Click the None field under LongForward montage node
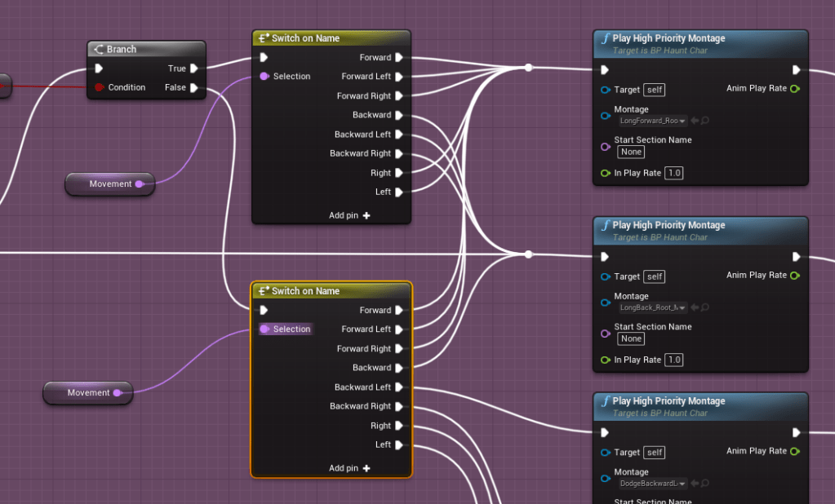This screenshot has width=835, height=504. pyautogui.click(x=631, y=153)
